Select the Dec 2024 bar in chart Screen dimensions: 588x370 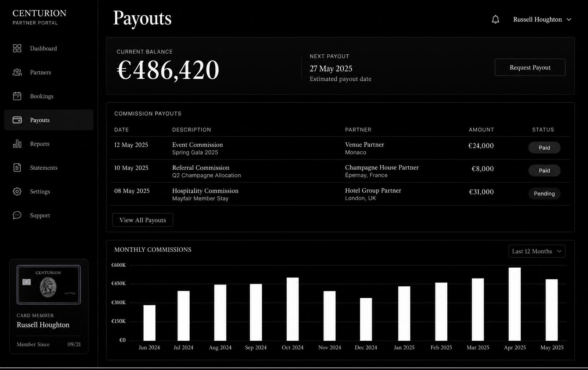366,319
